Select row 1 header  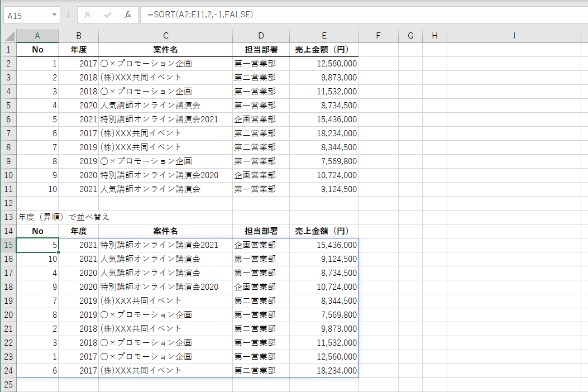tap(8, 49)
